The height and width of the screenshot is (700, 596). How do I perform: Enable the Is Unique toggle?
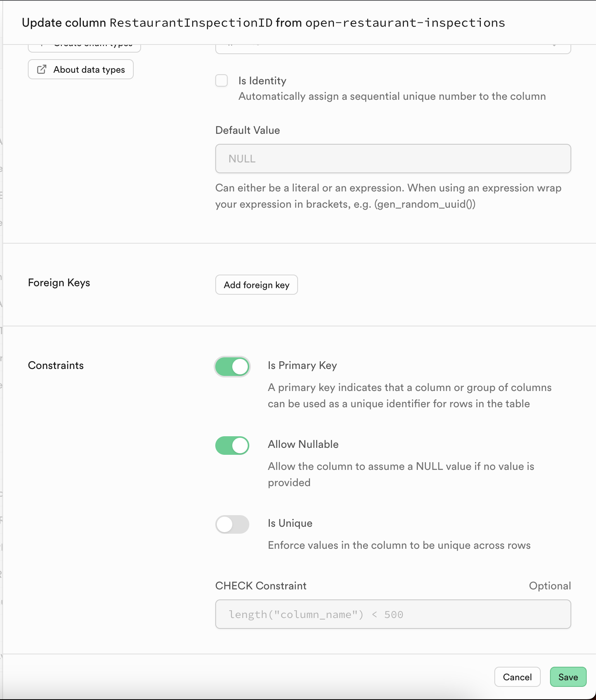pos(232,524)
